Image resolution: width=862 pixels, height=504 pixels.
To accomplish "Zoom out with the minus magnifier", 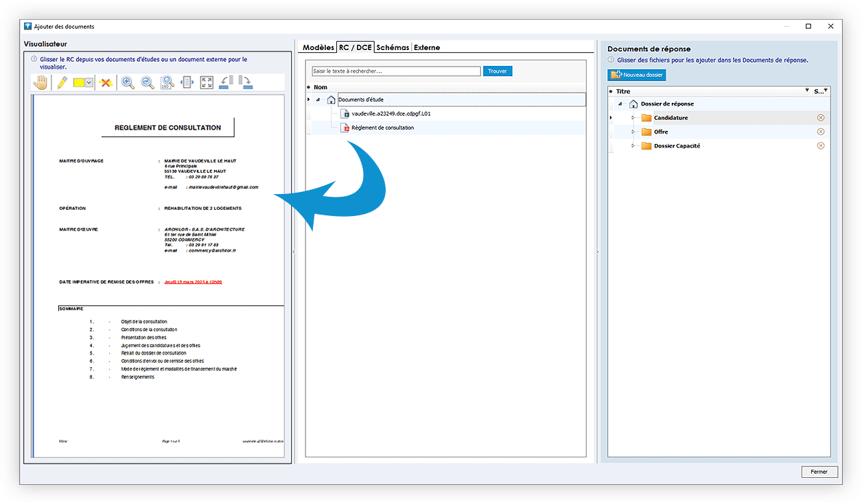I will (148, 82).
